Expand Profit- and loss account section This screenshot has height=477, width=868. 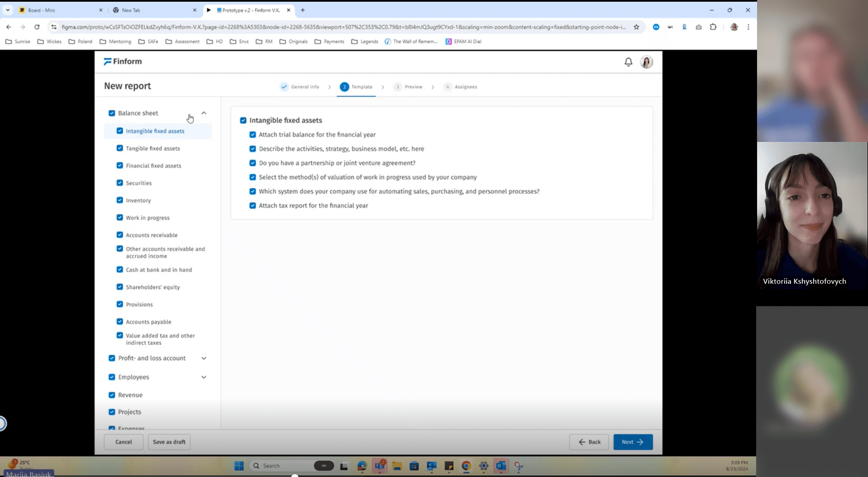204,358
